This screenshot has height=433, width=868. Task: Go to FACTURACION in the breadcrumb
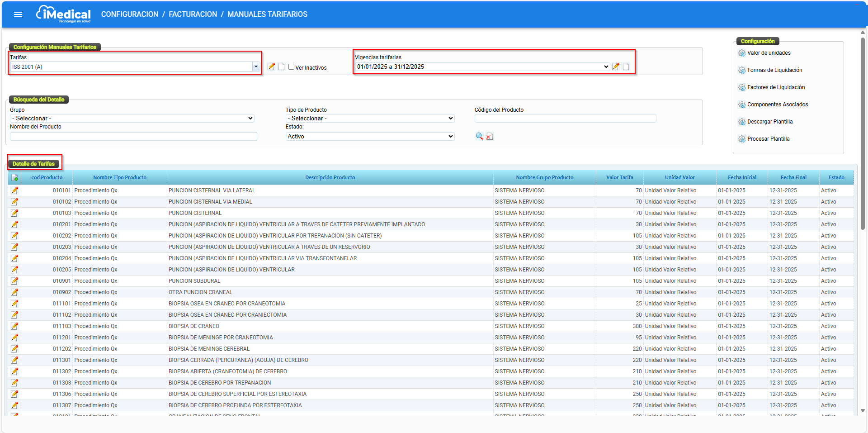(193, 14)
